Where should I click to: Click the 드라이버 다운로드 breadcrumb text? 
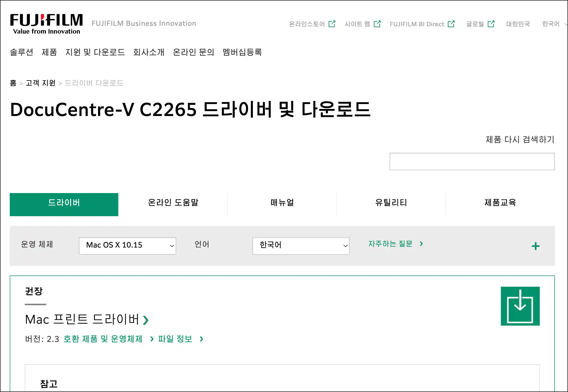[94, 83]
